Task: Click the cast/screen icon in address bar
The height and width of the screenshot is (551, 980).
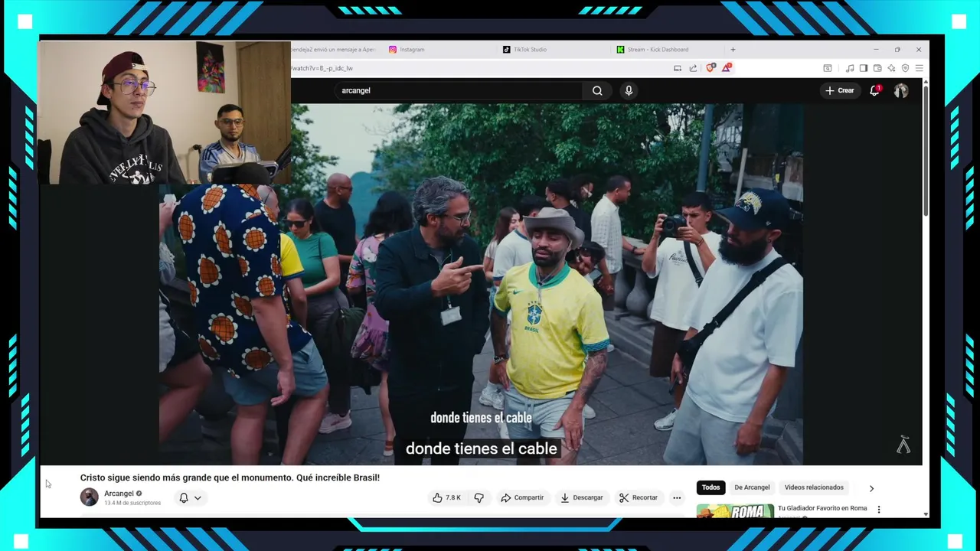Action: point(678,68)
